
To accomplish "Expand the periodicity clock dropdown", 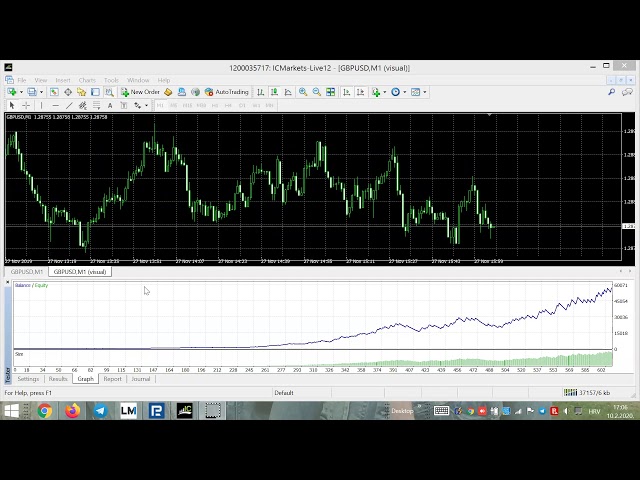I will point(403,92).
